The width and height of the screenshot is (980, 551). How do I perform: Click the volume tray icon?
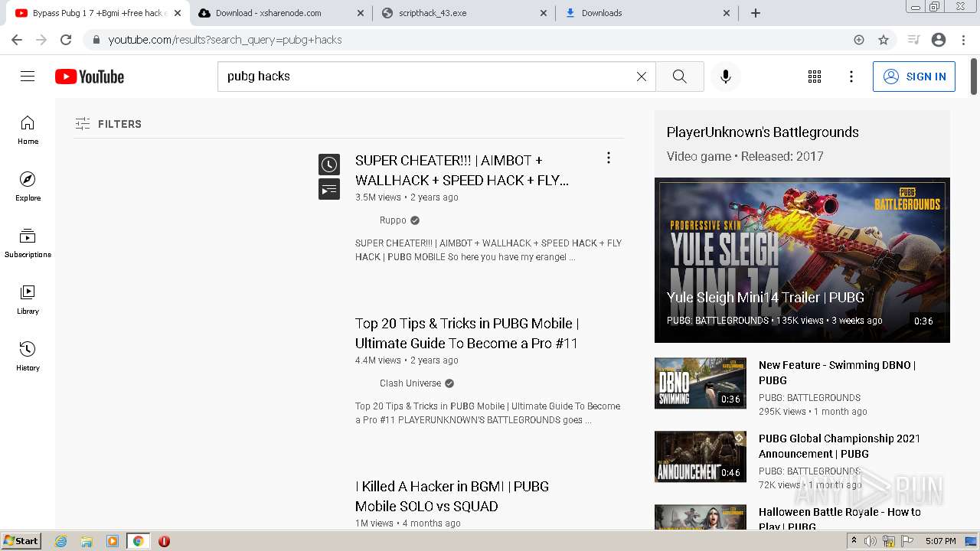coord(871,541)
